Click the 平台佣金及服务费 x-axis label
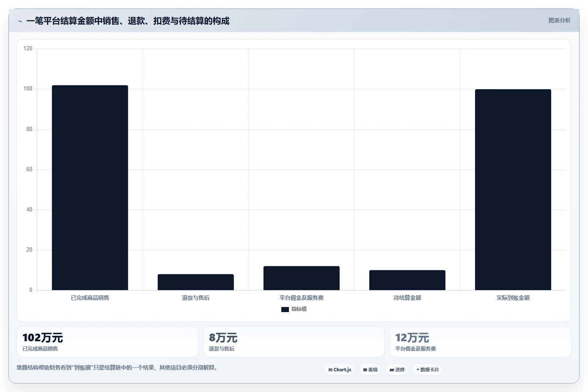The image size is (588, 392). click(302, 298)
